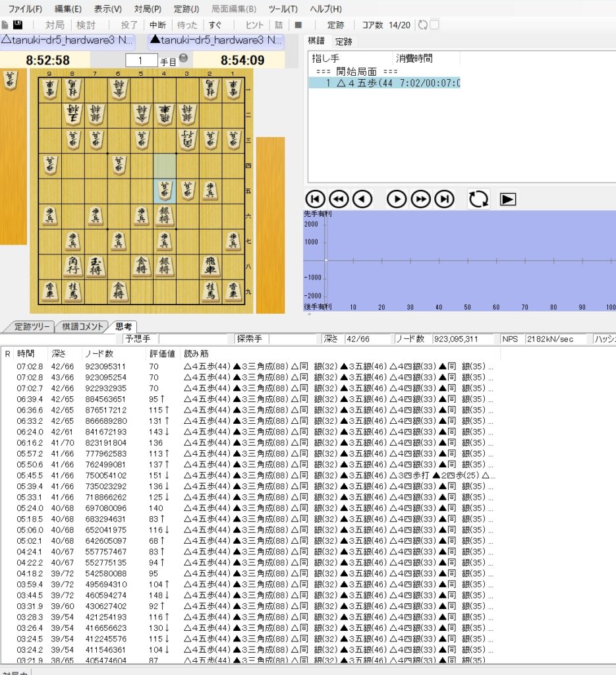
Task: Step forward one move
Action: point(396,198)
